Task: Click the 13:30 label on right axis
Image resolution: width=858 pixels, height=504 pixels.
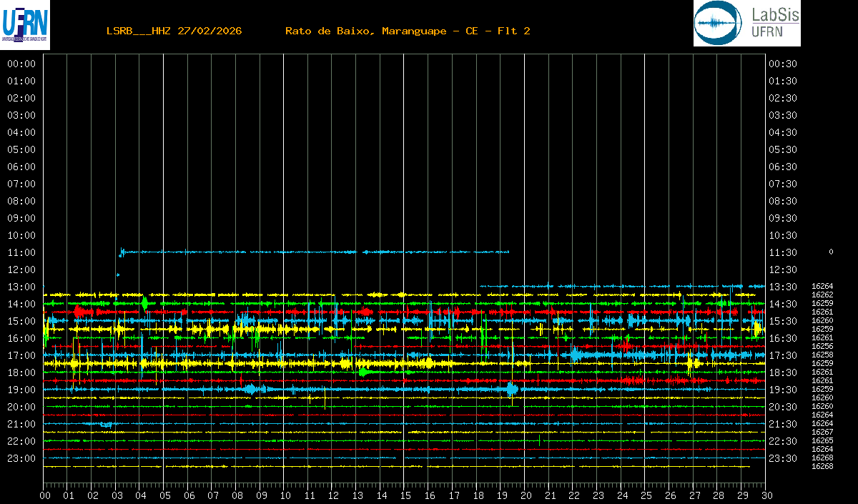Action: click(x=783, y=287)
